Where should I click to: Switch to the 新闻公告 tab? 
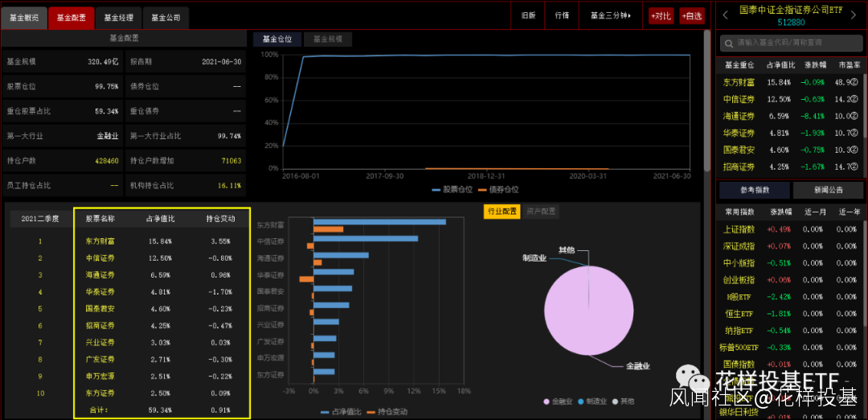(x=827, y=190)
